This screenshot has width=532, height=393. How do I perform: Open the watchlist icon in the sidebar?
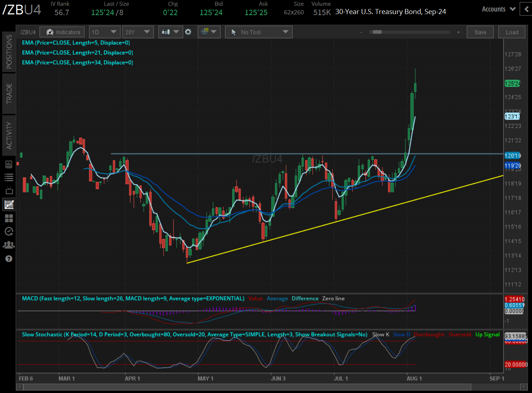point(9,177)
